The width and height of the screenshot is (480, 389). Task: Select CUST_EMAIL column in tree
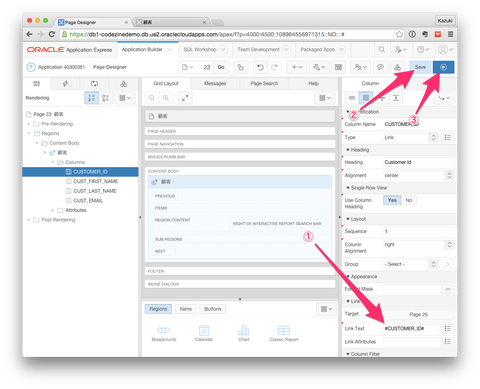tap(88, 201)
